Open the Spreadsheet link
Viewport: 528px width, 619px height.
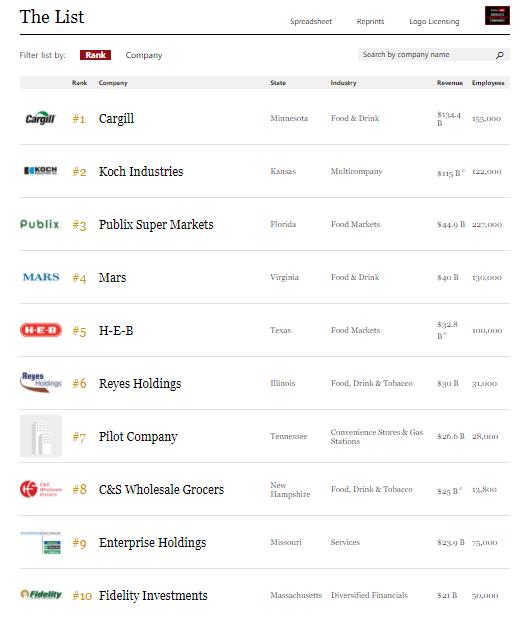[311, 21]
